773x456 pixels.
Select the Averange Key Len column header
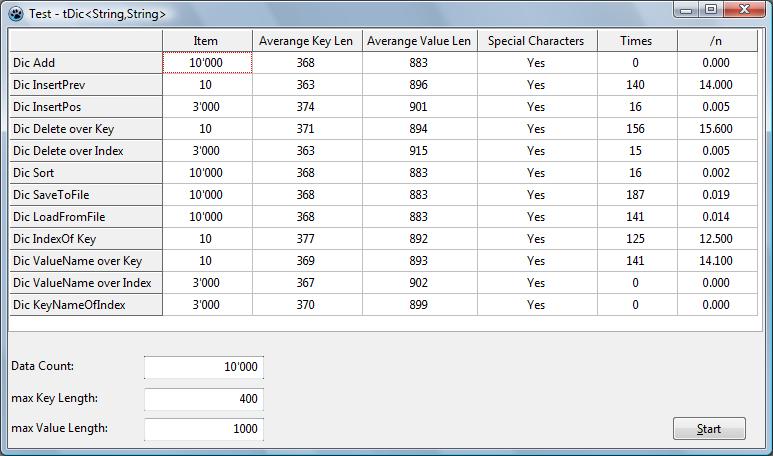[306, 41]
